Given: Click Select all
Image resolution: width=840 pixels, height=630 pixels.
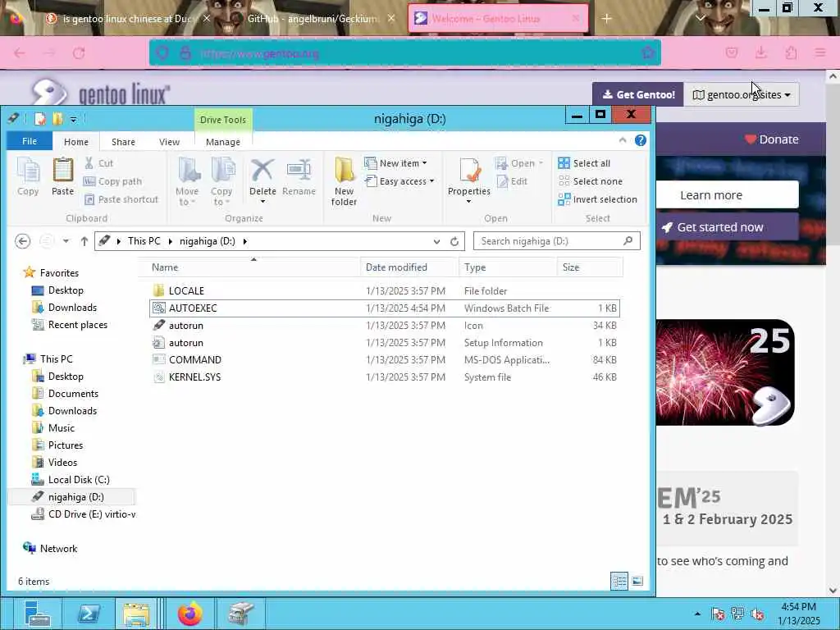Looking at the screenshot, I should (584, 163).
